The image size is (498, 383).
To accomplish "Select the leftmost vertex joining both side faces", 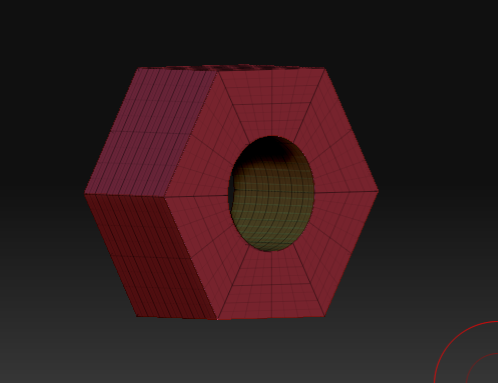I will (x=85, y=193).
